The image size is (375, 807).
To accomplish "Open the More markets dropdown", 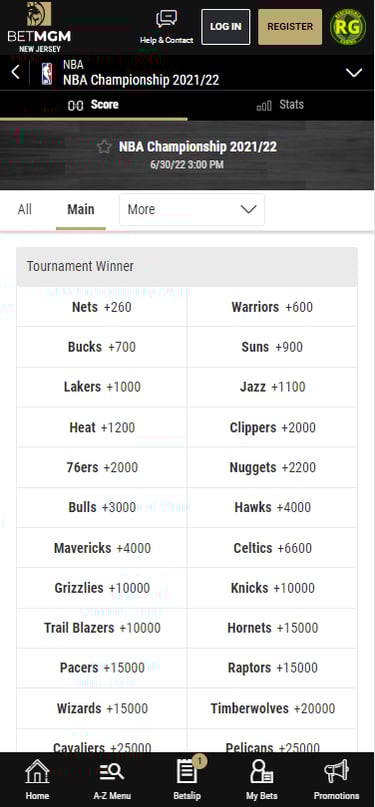I will 192,209.
